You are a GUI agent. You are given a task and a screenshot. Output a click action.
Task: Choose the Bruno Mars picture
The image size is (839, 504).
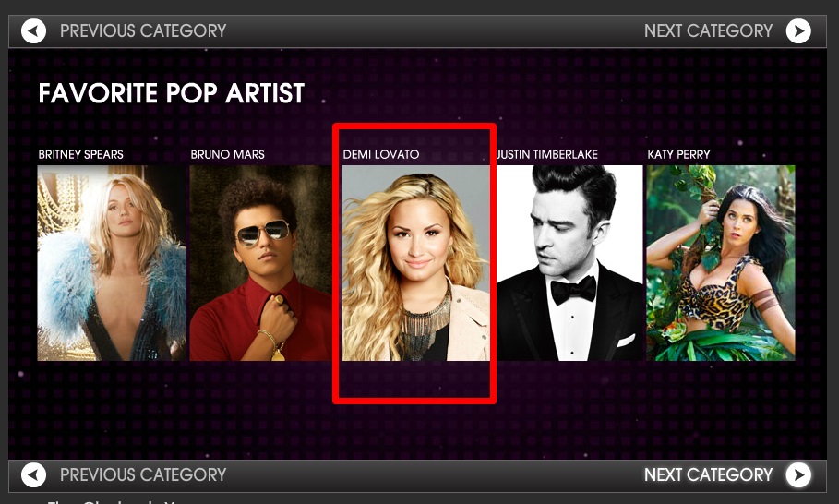tap(260, 263)
